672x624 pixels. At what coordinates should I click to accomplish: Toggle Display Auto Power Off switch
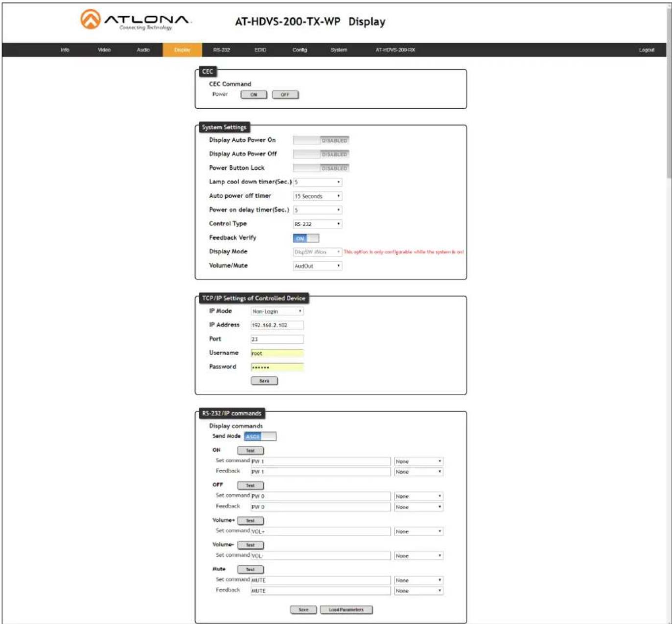click(321, 154)
